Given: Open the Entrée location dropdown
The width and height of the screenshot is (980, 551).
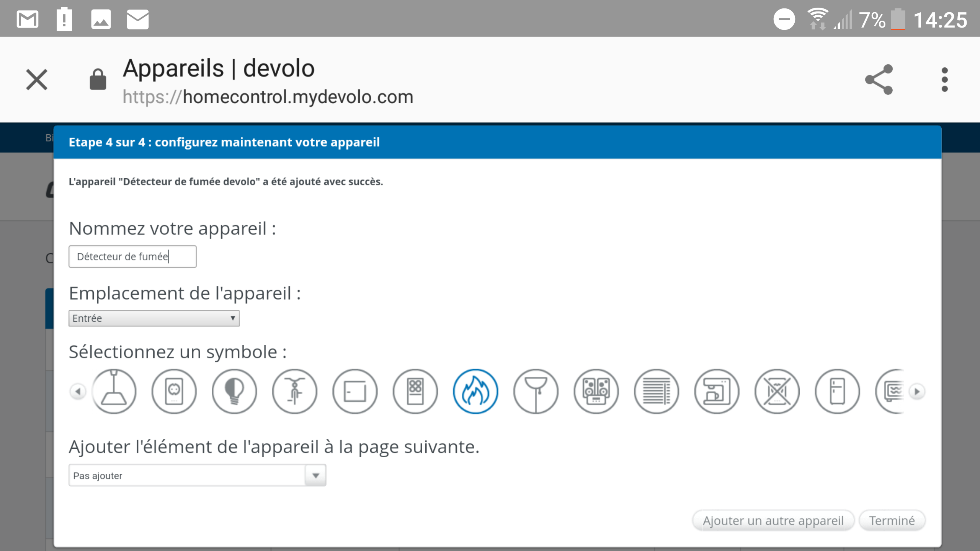Looking at the screenshot, I should pos(154,318).
